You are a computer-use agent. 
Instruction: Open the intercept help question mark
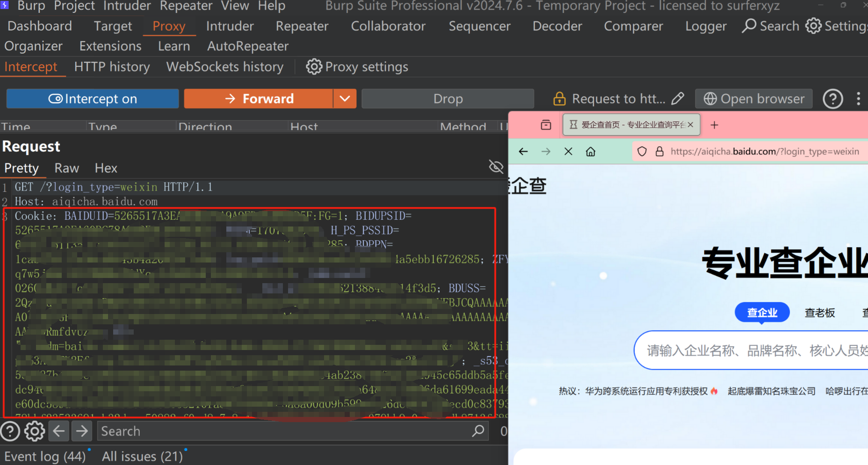833,99
